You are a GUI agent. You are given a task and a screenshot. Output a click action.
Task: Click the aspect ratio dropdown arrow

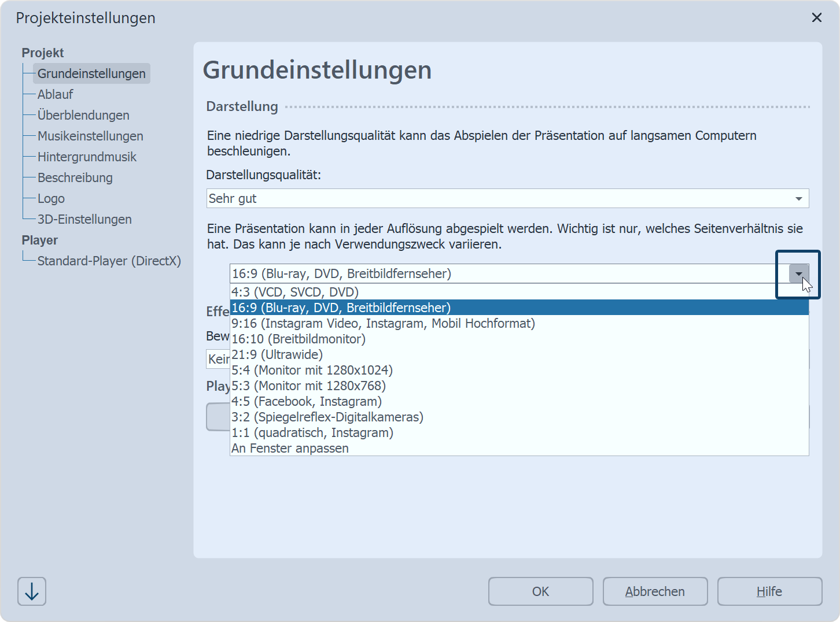798,273
